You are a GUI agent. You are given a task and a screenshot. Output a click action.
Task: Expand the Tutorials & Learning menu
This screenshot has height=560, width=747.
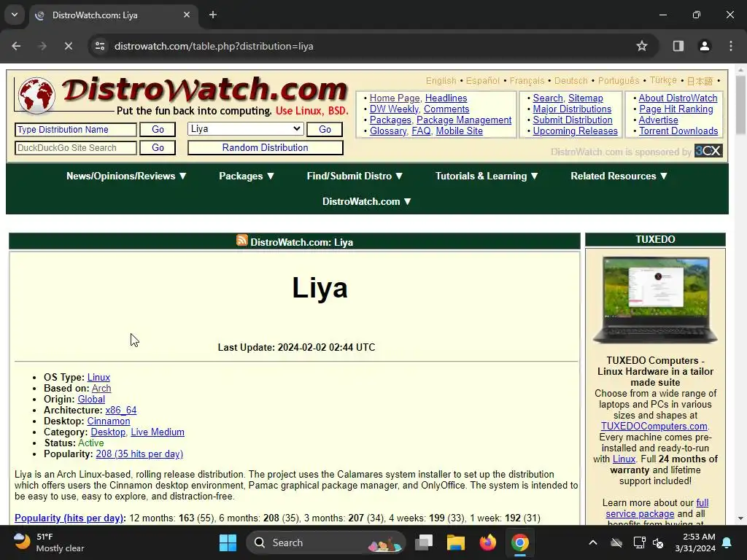tap(487, 176)
